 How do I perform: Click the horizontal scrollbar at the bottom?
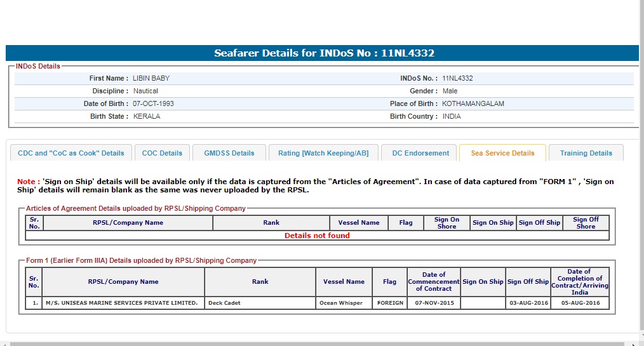point(318,343)
